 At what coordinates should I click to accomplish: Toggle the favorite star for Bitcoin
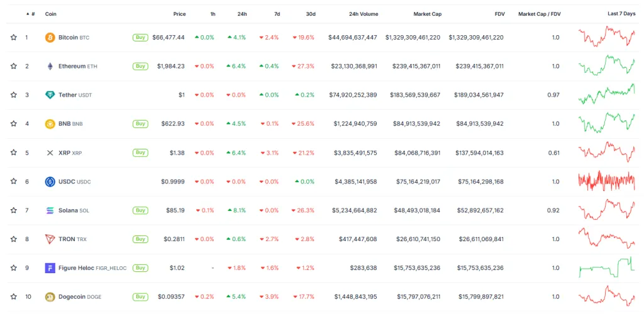tap(13, 38)
